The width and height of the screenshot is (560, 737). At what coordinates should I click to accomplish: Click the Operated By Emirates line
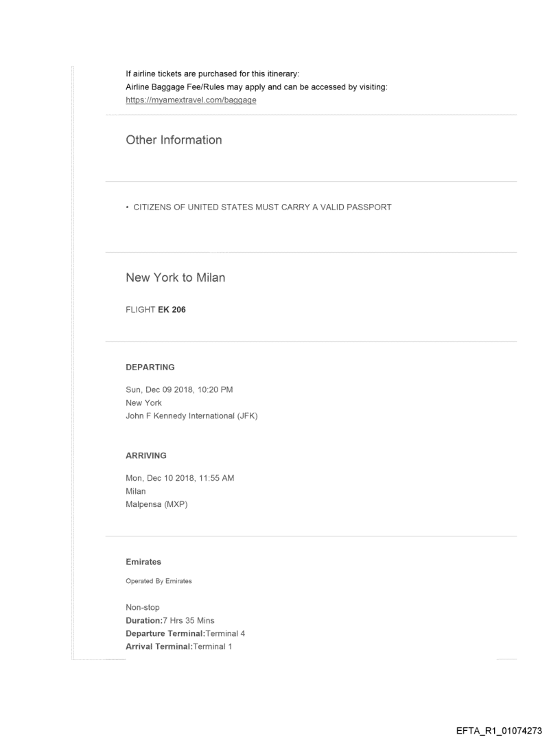159,581
